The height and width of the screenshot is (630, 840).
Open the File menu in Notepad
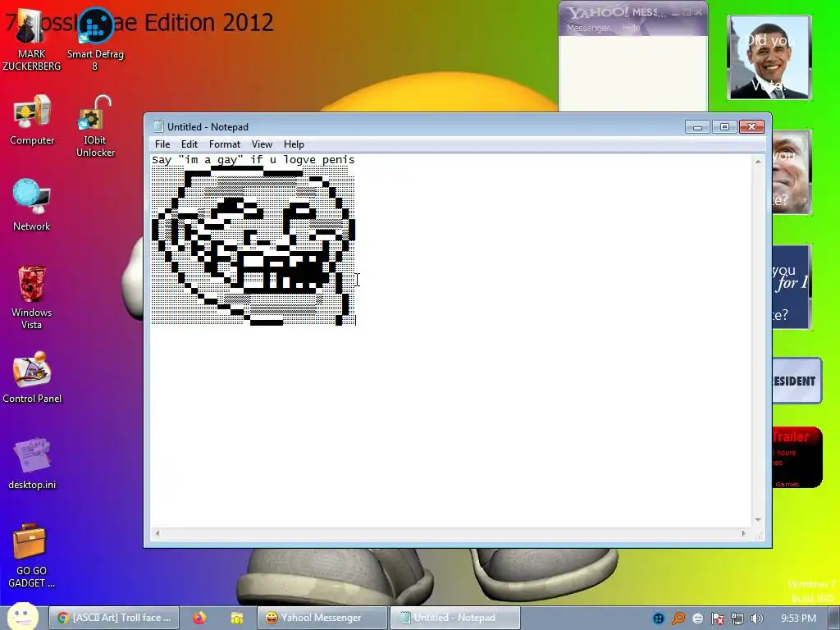click(x=162, y=144)
